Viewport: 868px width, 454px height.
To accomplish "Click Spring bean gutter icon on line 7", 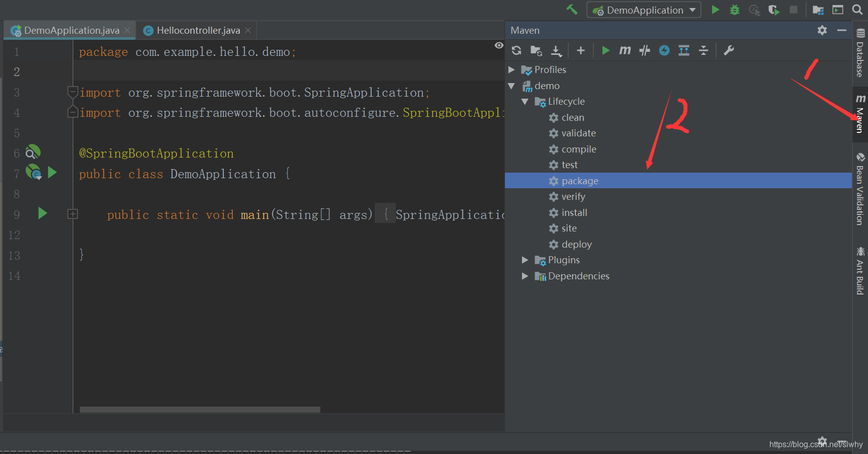I will [33, 172].
